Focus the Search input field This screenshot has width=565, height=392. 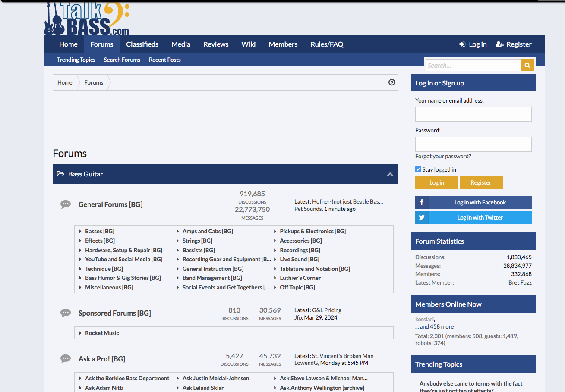coord(473,65)
